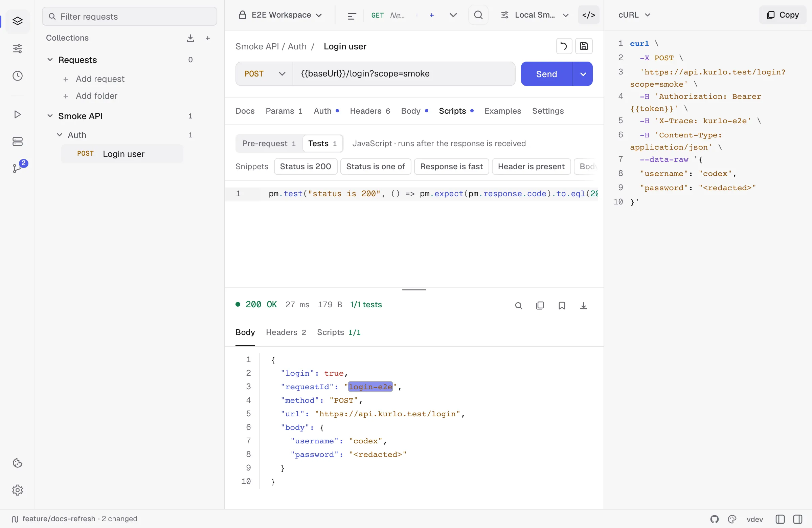Click the Send button
The height and width of the screenshot is (528, 812).
click(546, 74)
